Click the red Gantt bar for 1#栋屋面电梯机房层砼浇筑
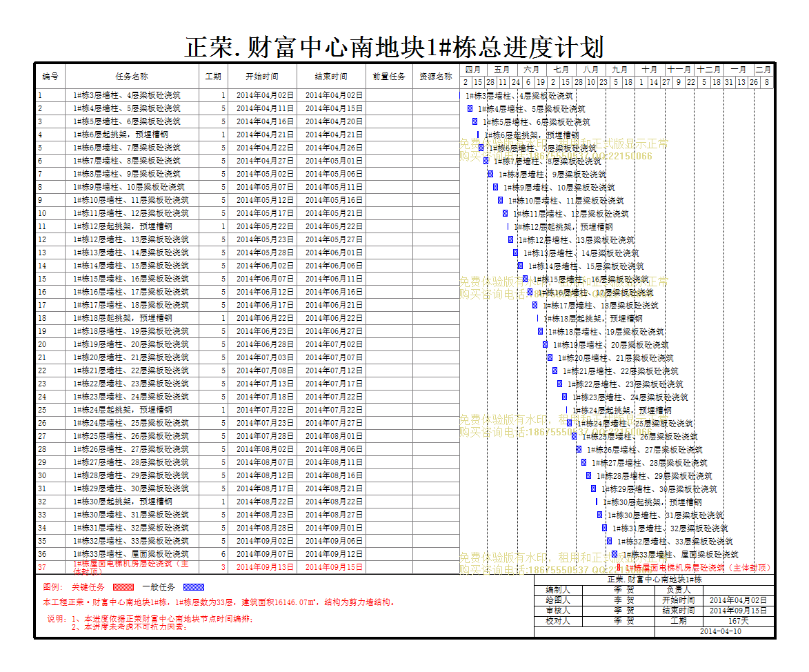 (x=619, y=568)
